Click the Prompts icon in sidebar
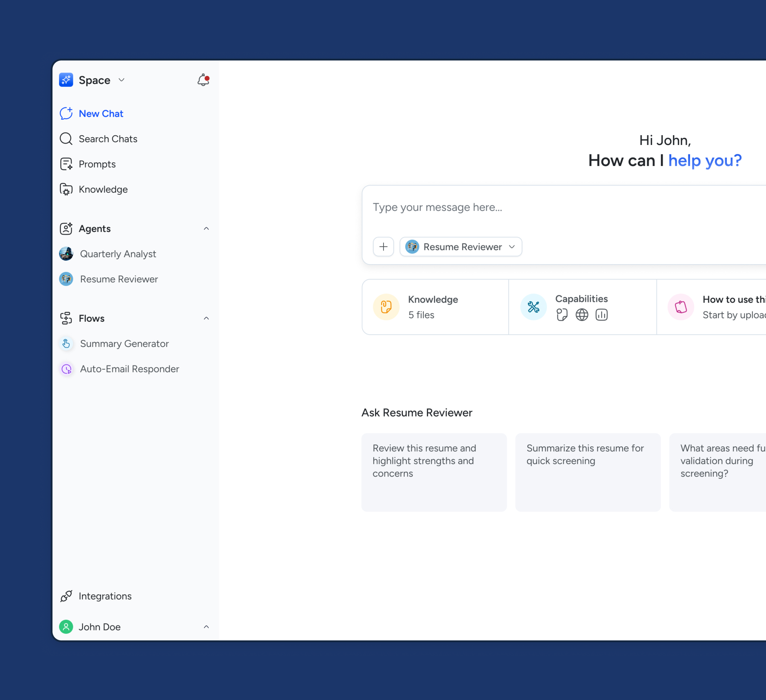766x700 pixels. pos(66,164)
